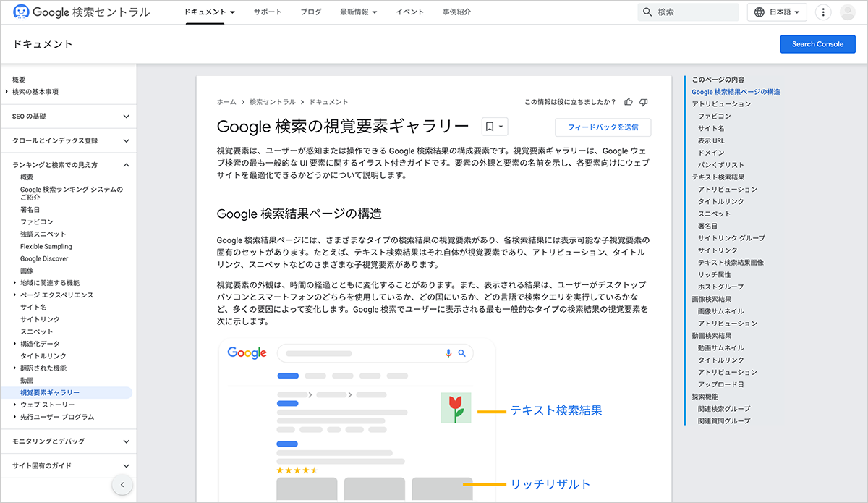This screenshot has height=503, width=868.
Task: Expand ウェブ ストーリー tree item
Action: click(15, 405)
